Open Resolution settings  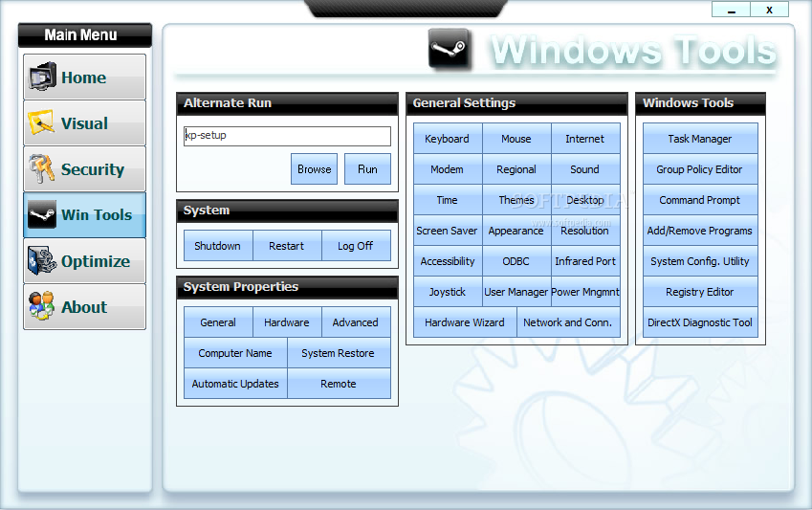[585, 230]
